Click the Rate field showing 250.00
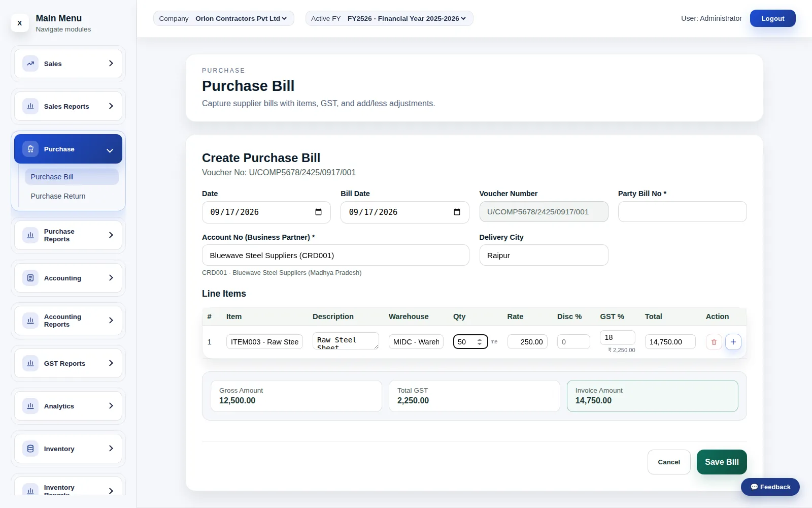This screenshot has width=812, height=508. pyautogui.click(x=527, y=342)
